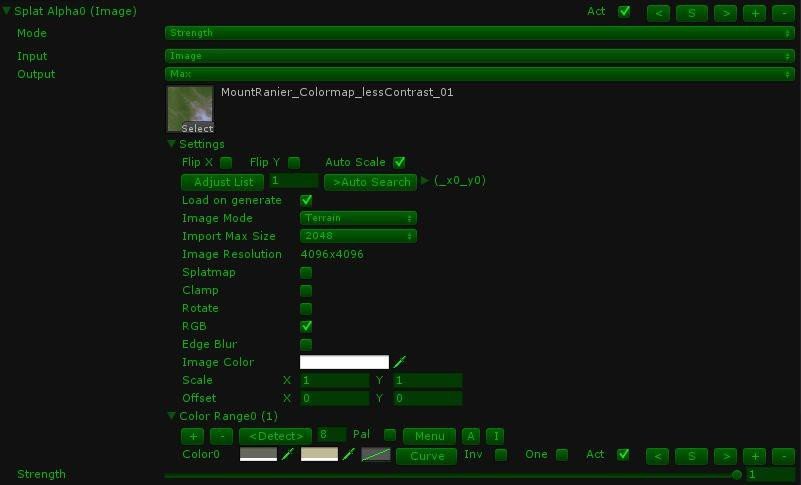Click the '>' button in the Color0 row

click(x=725, y=456)
